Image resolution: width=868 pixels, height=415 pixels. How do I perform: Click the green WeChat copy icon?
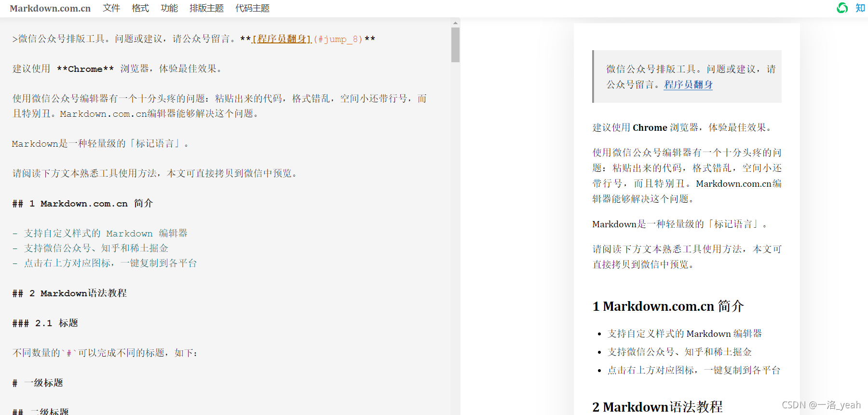(x=842, y=8)
